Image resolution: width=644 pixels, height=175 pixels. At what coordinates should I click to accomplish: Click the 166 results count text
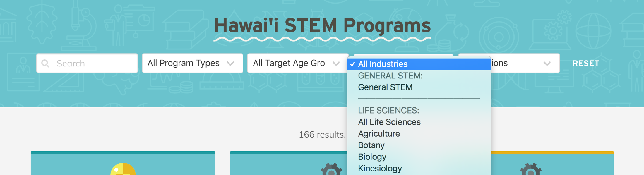click(x=322, y=135)
